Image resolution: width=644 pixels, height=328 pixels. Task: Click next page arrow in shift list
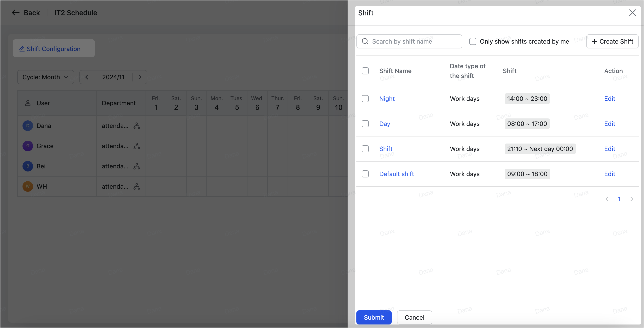click(x=631, y=199)
